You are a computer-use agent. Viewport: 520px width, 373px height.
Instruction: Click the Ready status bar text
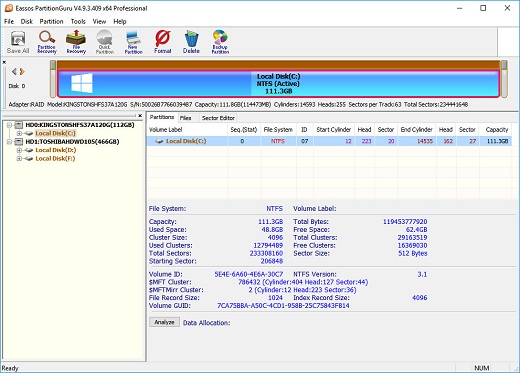click(10, 368)
